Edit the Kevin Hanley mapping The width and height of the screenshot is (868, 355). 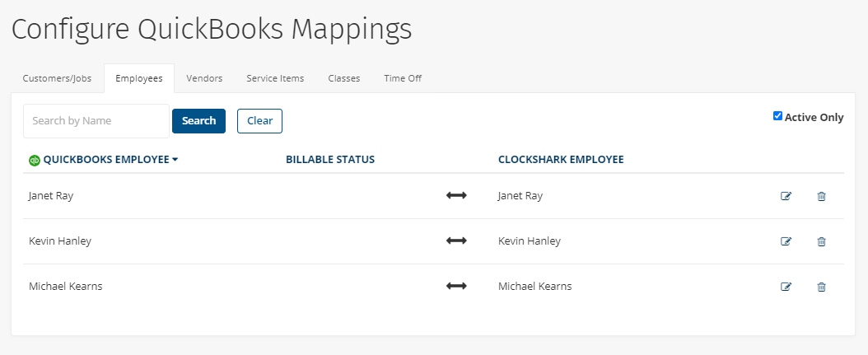coord(786,241)
